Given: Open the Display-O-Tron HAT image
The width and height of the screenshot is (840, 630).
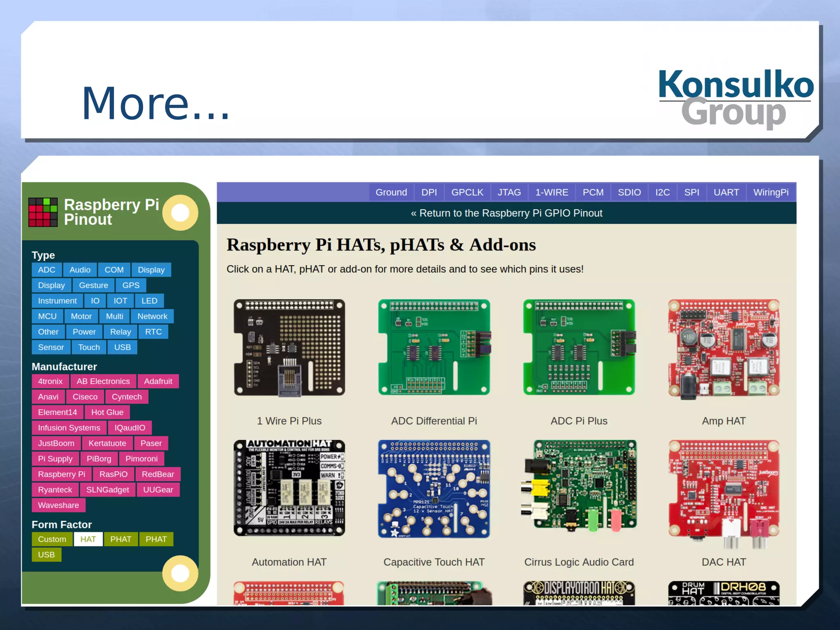Looking at the screenshot, I should (579, 593).
